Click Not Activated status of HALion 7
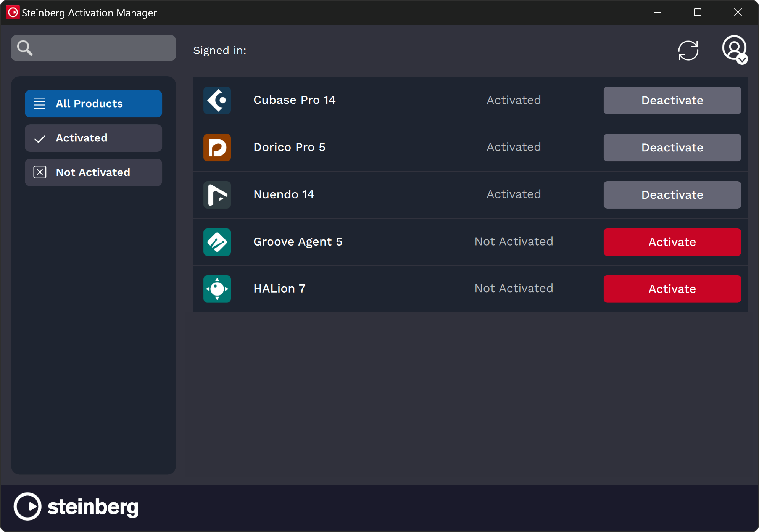 coord(514,289)
